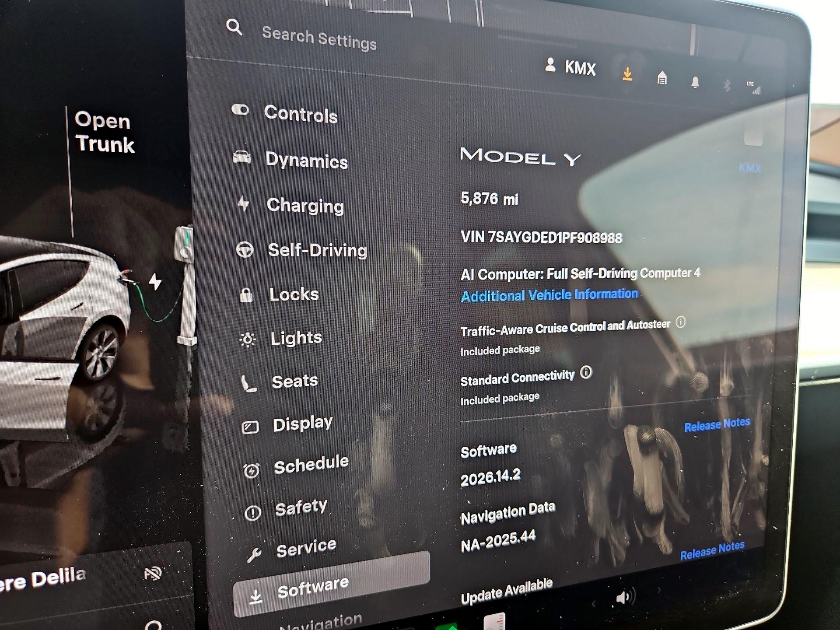The image size is (840, 630).
Task: Decrease volume with left arrow
Action: (x=594, y=604)
